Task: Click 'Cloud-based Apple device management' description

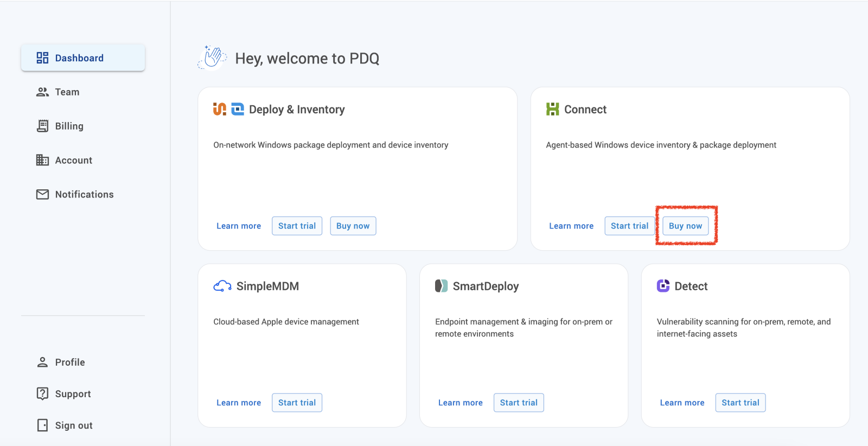Action: (x=286, y=322)
